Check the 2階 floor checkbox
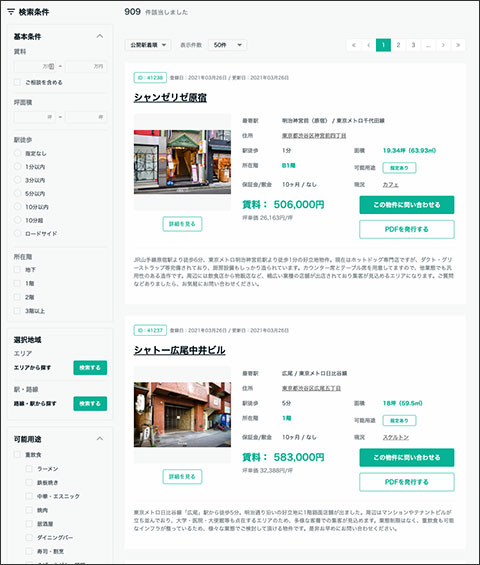Screen dimensions: 480x565 tap(17, 297)
